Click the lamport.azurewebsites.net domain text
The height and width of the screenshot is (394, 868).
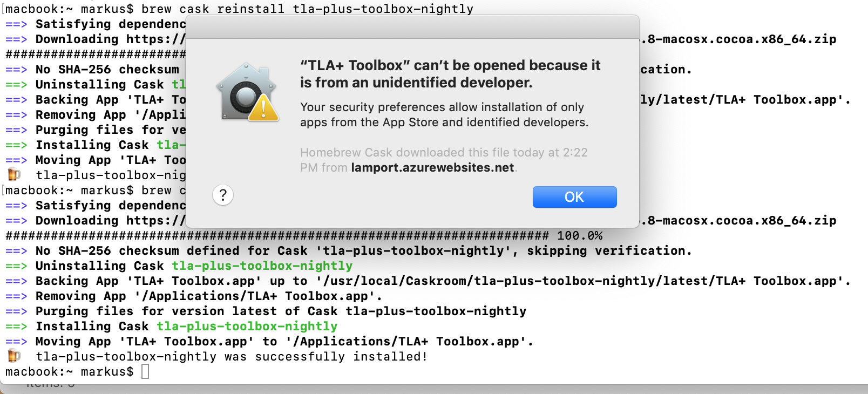tap(433, 167)
